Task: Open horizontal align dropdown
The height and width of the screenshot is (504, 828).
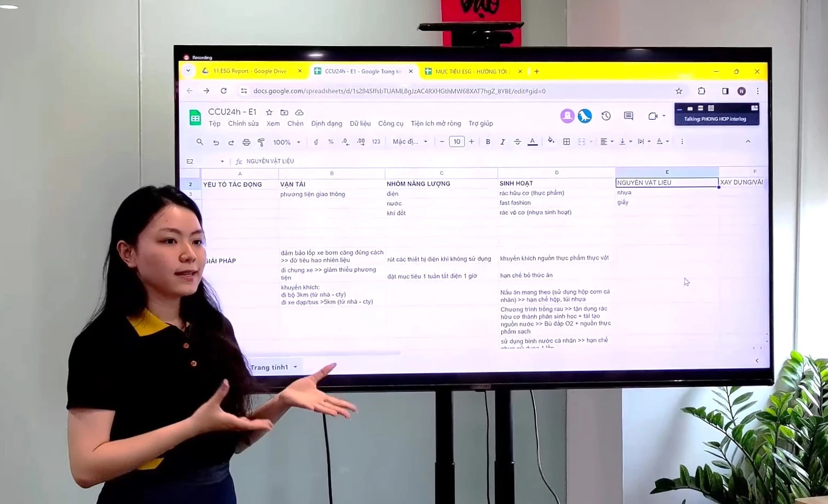Action: 607,141
